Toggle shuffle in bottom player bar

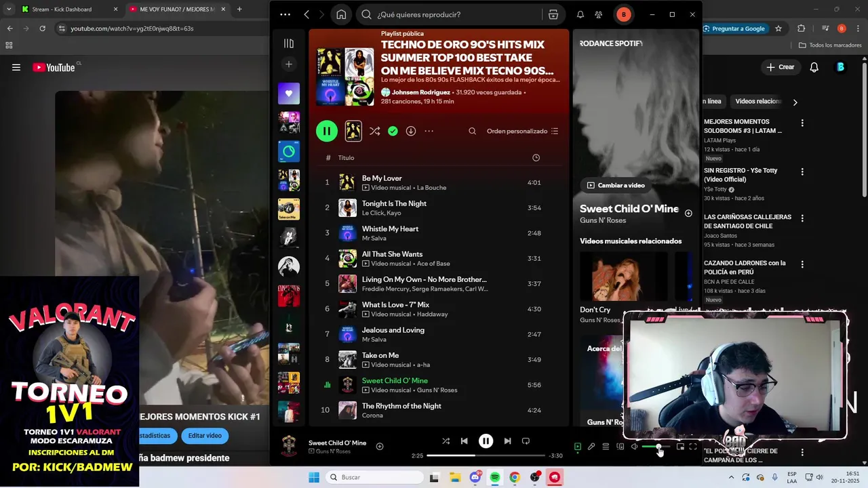[446, 441]
